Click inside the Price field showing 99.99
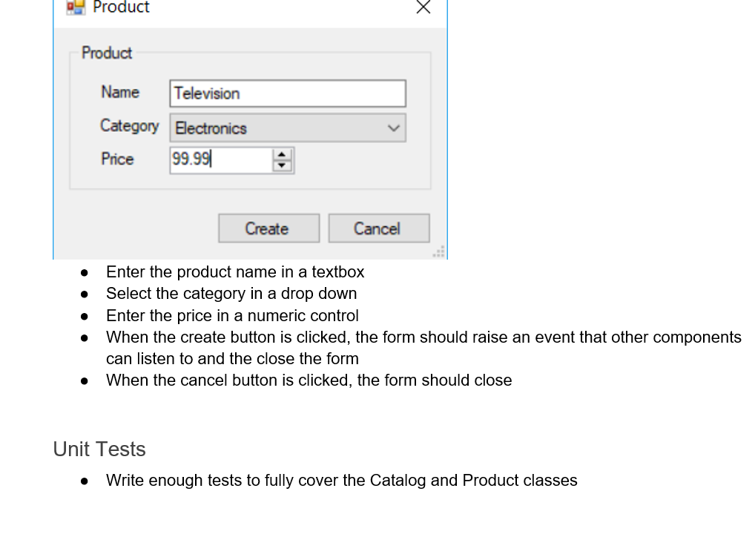The height and width of the screenshot is (560, 755). [221, 160]
